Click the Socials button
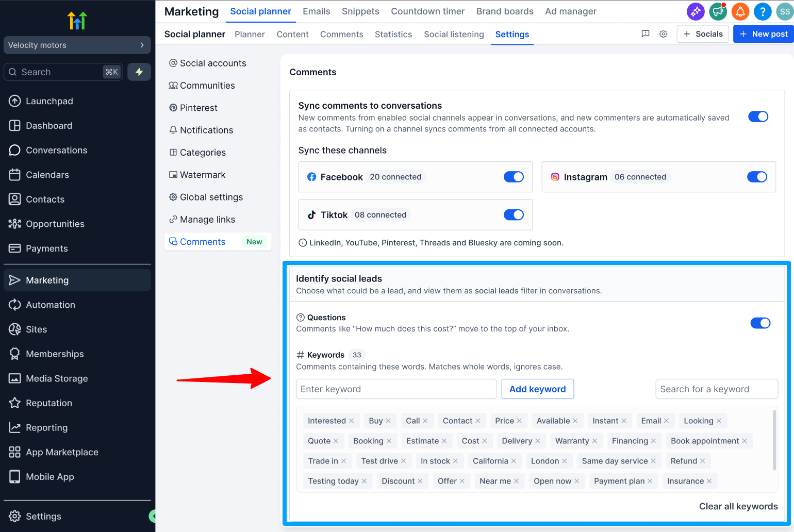The image size is (794, 532). (703, 34)
